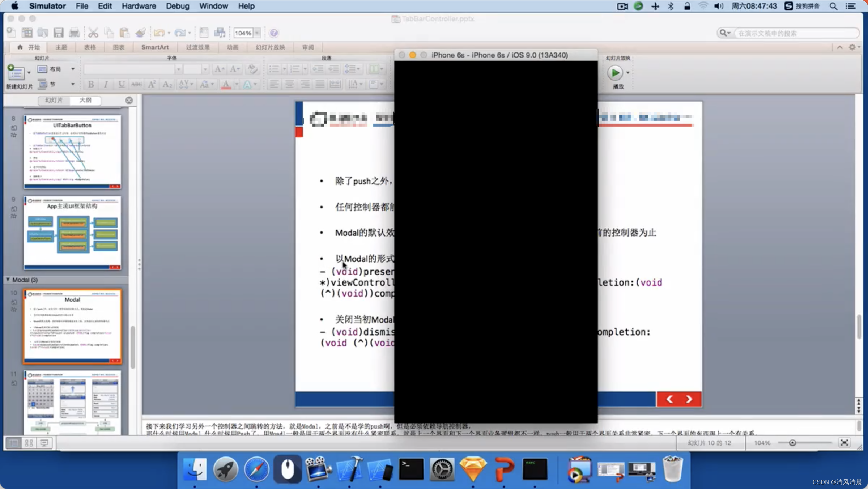
Task: Click the green Play slideshow button
Action: 615,73
